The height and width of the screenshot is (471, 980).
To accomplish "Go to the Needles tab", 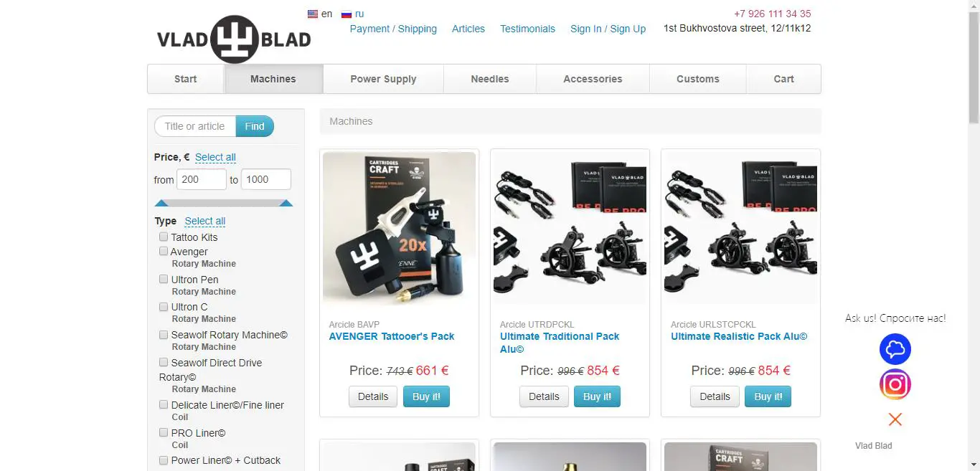I will click(x=490, y=79).
